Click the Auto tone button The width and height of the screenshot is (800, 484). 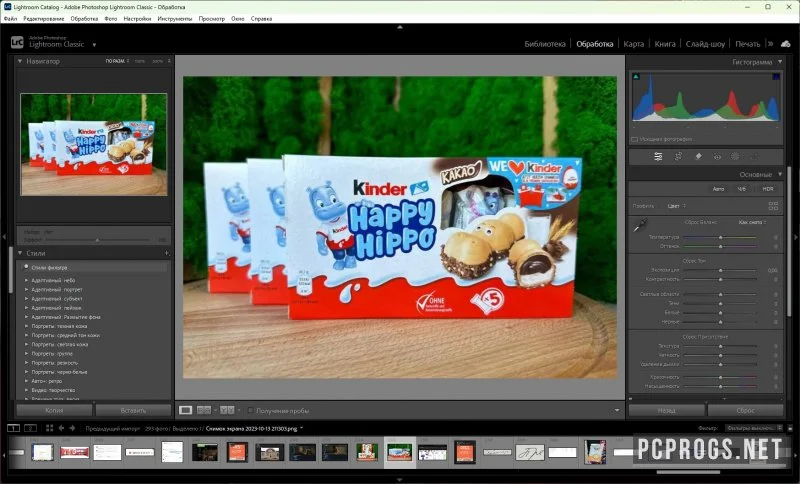718,189
